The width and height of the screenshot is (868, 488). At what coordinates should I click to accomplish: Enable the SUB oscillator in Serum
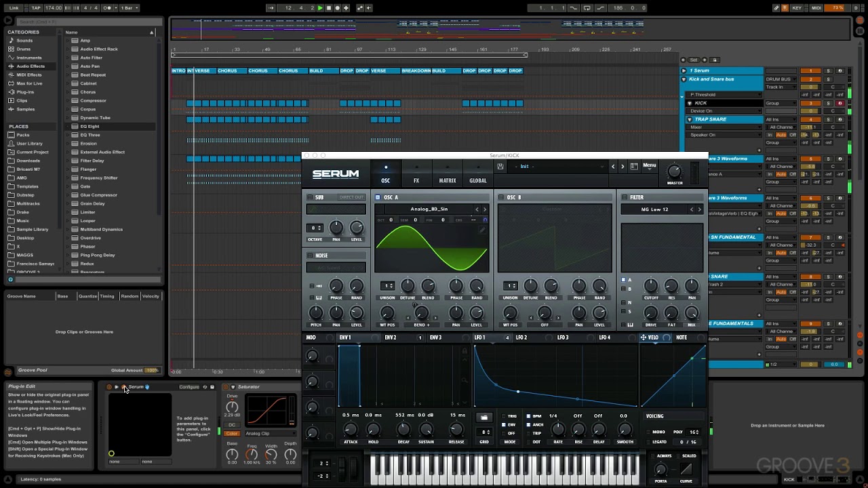click(x=310, y=197)
